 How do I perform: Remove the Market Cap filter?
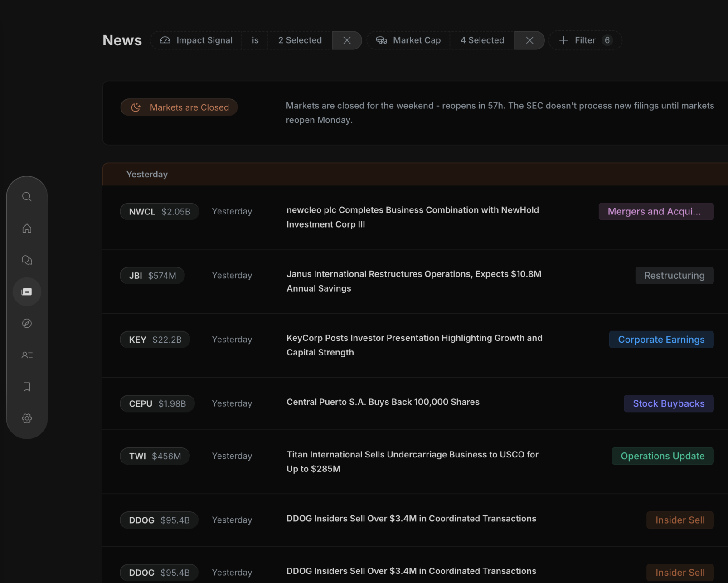tap(529, 40)
